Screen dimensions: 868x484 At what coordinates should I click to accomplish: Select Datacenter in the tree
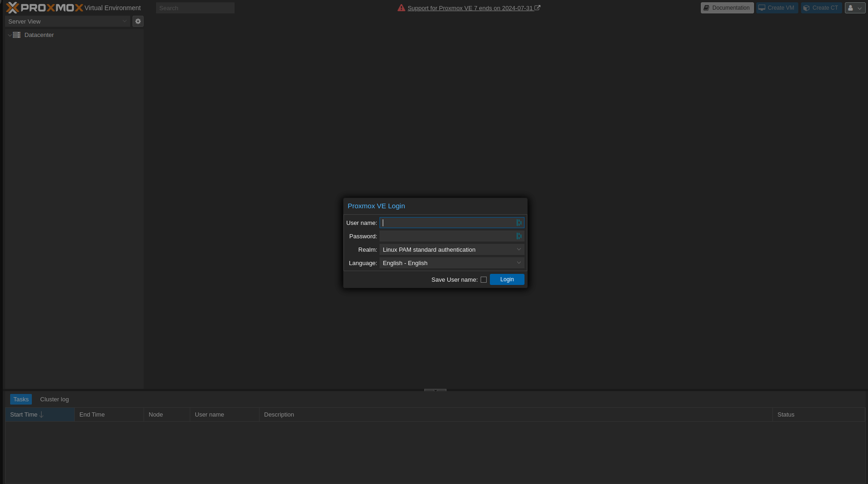pos(39,35)
